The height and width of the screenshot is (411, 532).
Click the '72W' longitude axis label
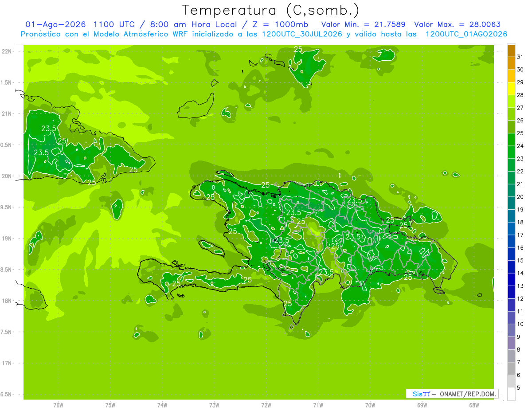tap(266, 405)
